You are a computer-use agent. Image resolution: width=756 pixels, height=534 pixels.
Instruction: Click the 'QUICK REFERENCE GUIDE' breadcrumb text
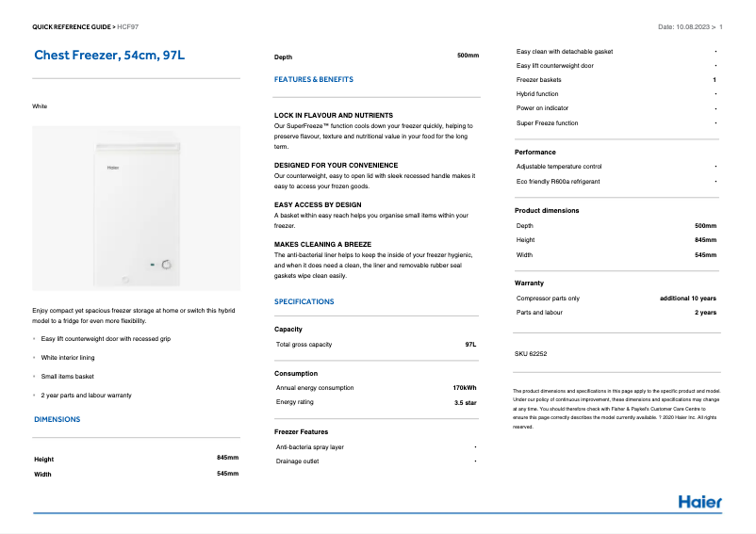(72, 26)
